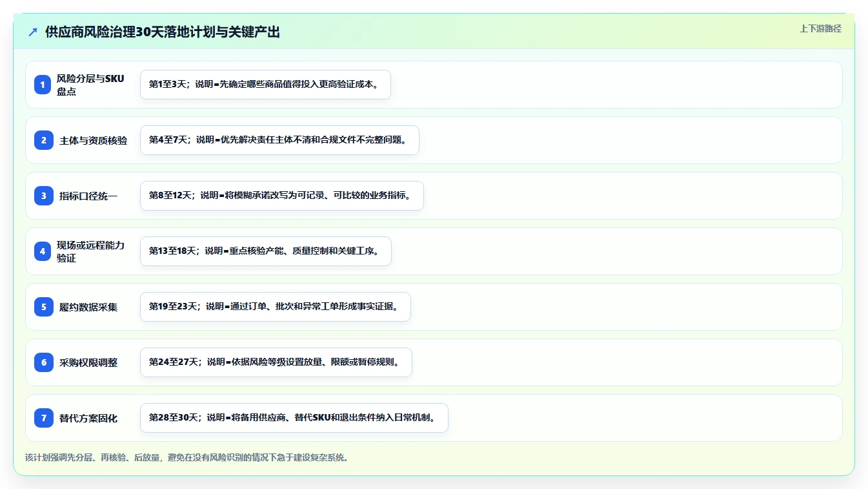Click the 上下游路径 label at top right

click(820, 28)
